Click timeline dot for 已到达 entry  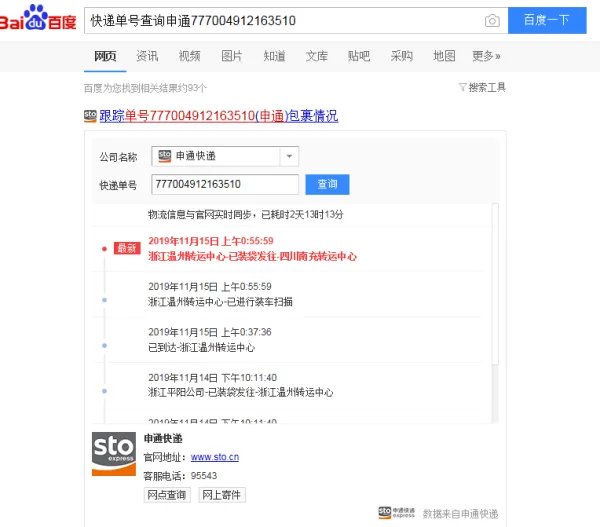[104, 345]
